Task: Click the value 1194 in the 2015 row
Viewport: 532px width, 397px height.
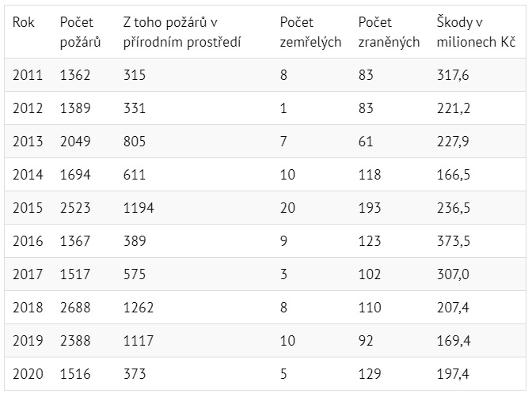Action: tap(139, 207)
